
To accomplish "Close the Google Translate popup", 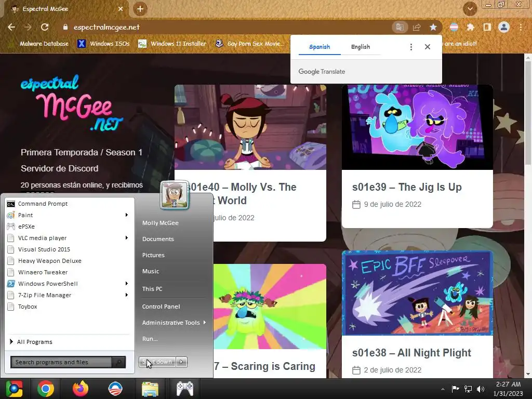I will pos(428,47).
